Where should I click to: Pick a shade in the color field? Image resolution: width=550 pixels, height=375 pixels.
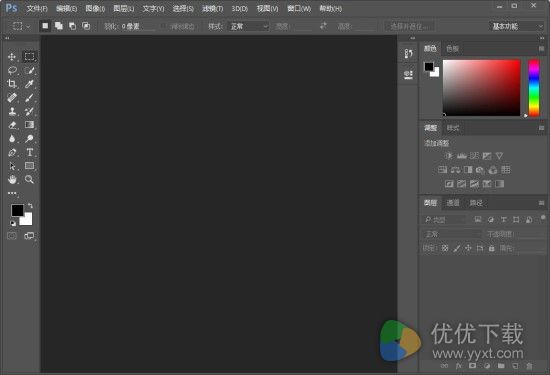pos(481,88)
